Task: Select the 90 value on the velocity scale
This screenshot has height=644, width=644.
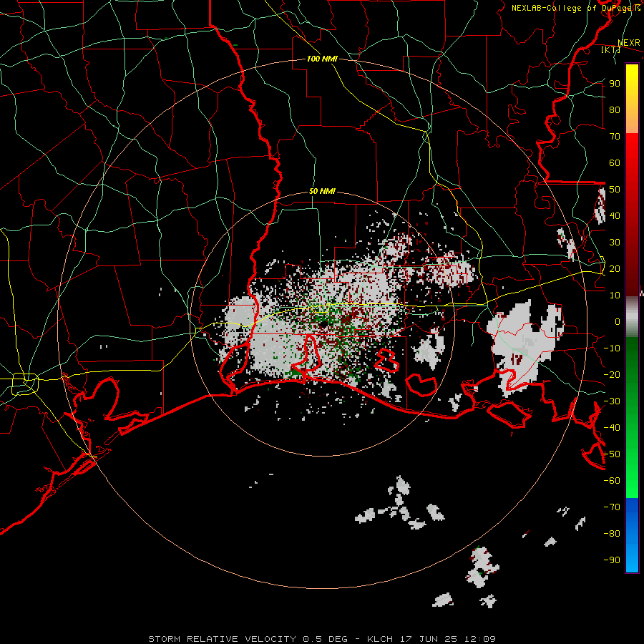Action: point(615,84)
